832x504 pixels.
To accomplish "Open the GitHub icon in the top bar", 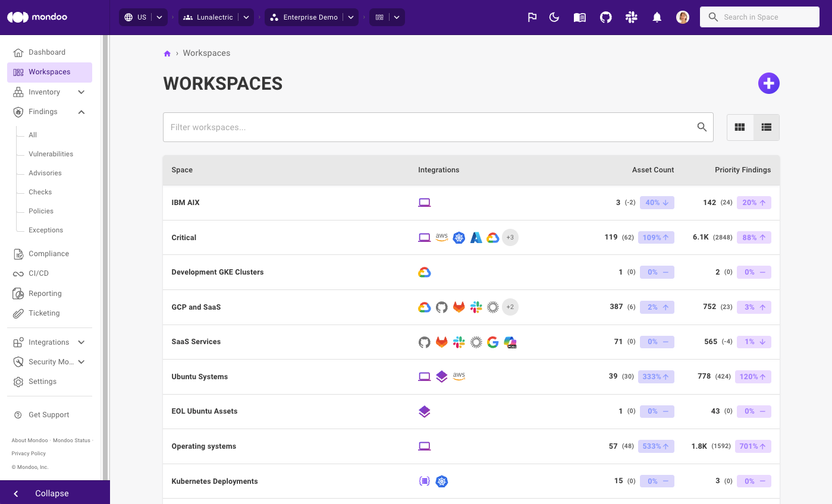I will [605, 17].
